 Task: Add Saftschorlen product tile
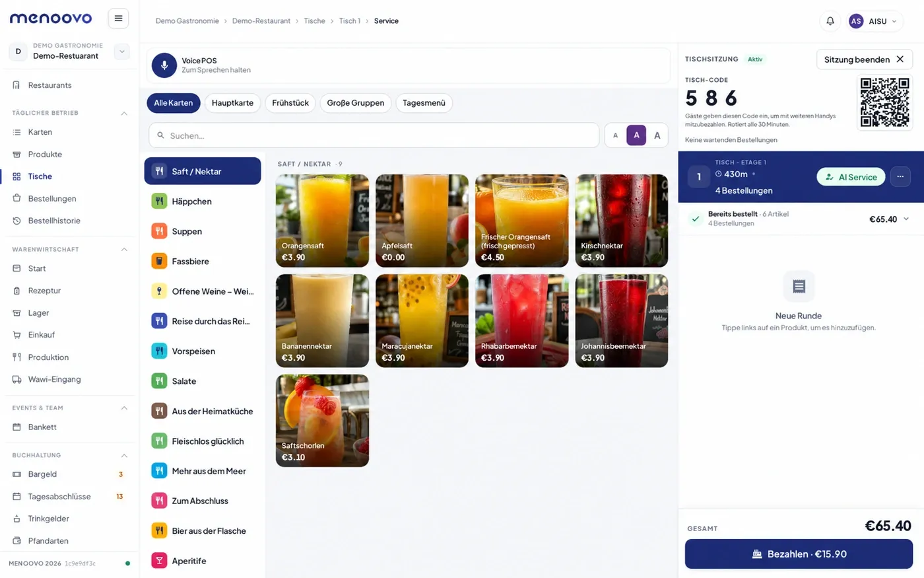322,421
